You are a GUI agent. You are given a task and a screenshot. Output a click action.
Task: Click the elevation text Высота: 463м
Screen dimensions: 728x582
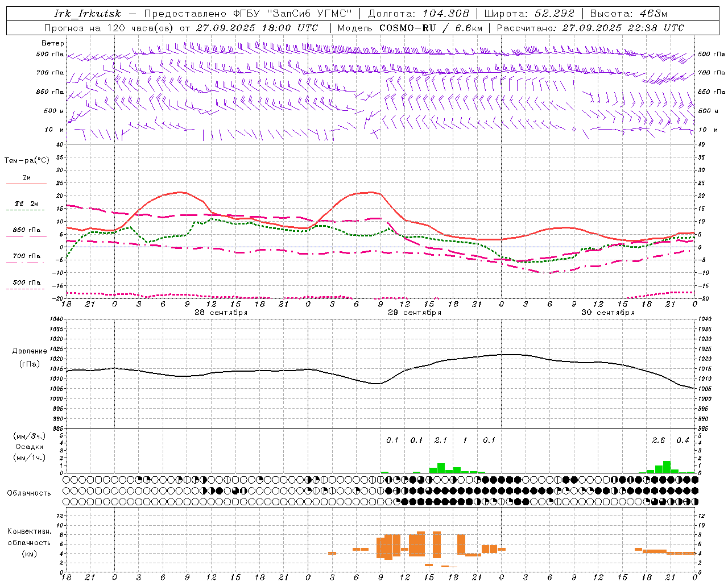coord(628,14)
